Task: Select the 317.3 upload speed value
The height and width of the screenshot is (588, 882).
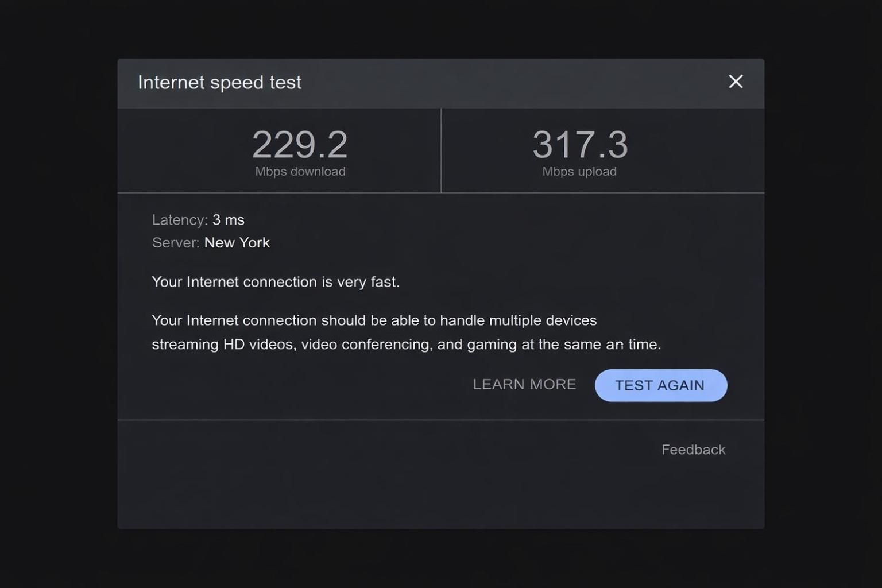Action: pos(580,144)
